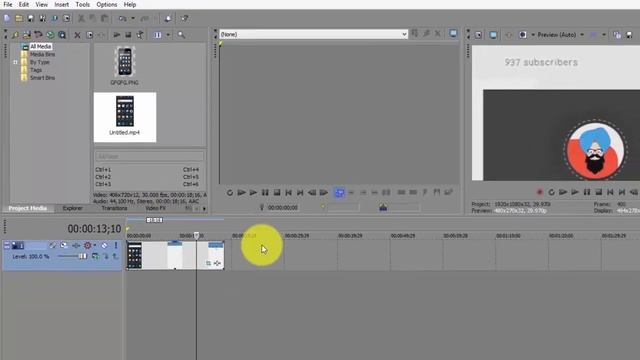Image resolution: width=640 pixels, height=360 pixels.
Task: Expand the Split Screen View dropdown
Action: coord(533,35)
